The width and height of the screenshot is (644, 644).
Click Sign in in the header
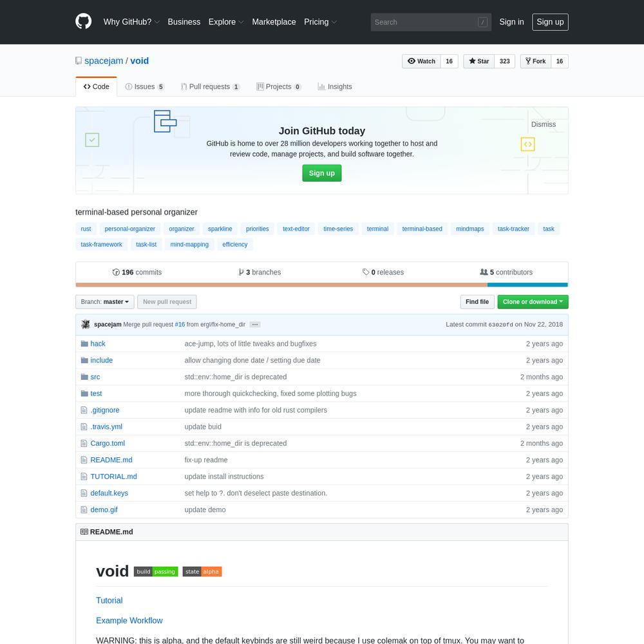click(512, 22)
